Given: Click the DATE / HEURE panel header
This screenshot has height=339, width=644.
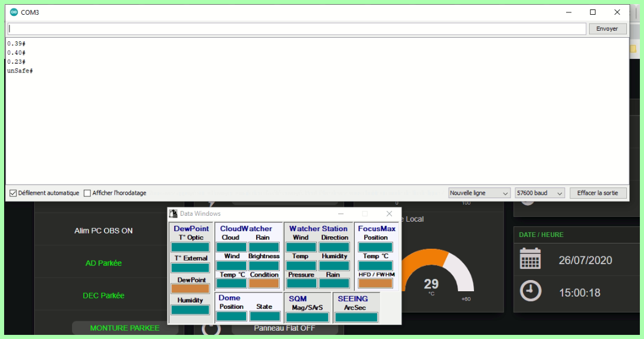Looking at the screenshot, I should [541, 235].
